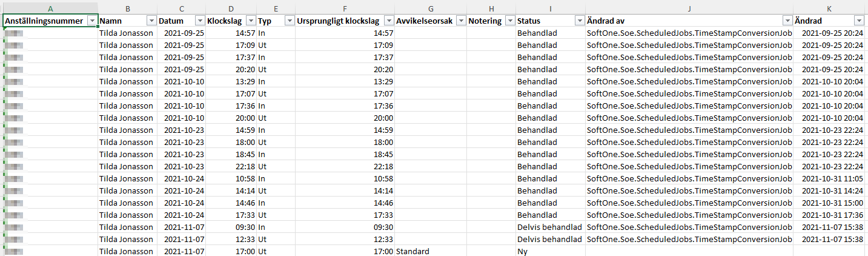Select the Standard avvikelseorsak cell
Viewport: 868px width, 256px height.
pos(430,251)
